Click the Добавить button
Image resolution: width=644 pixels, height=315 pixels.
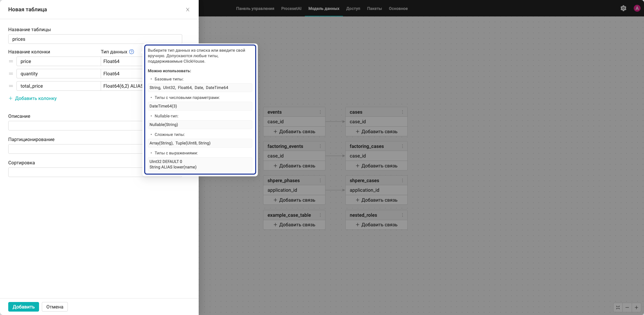click(24, 307)
